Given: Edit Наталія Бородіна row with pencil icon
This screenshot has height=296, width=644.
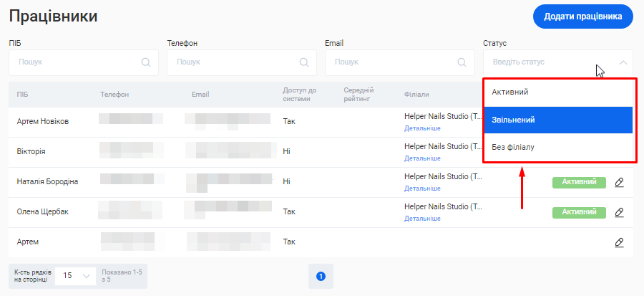Looking at the screenshot, I should tap(620, 182).
